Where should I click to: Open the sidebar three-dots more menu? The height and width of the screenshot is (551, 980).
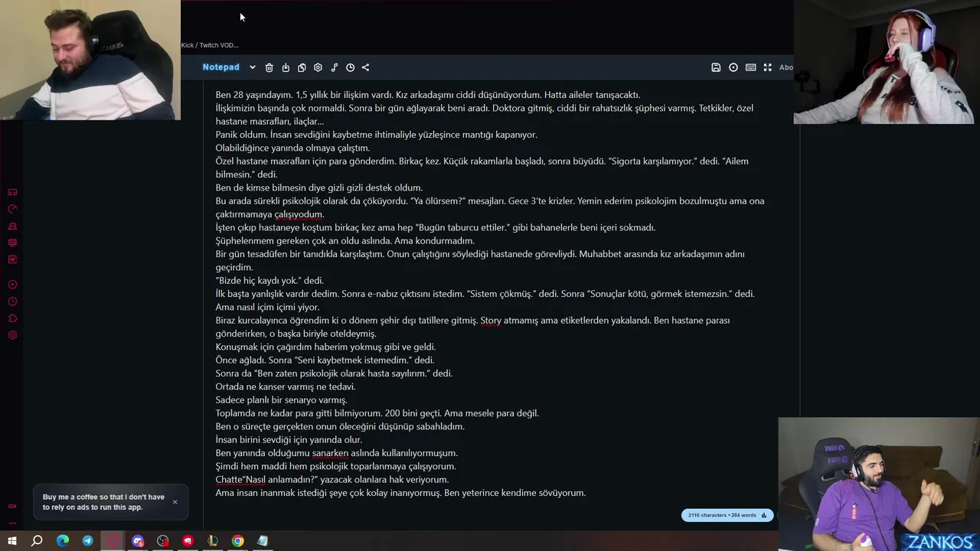[12, 523]
